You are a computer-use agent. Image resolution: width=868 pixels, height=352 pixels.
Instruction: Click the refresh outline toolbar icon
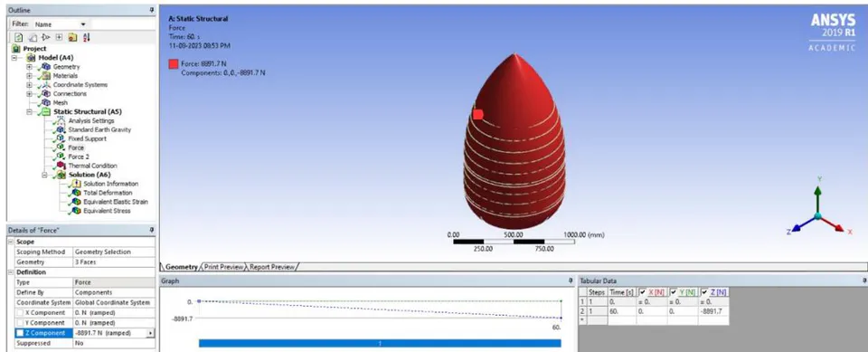click(x=19, y=37)
